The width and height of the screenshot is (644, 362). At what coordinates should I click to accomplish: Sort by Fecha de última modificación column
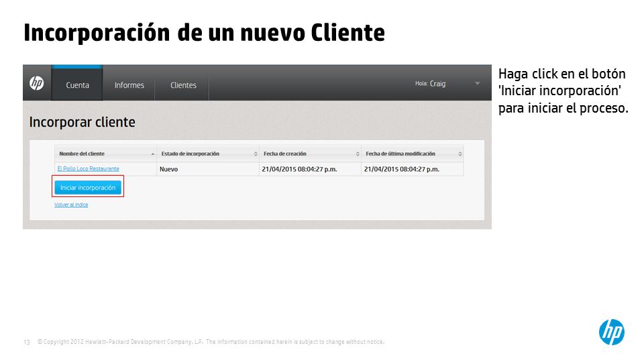tap(413, 154)
